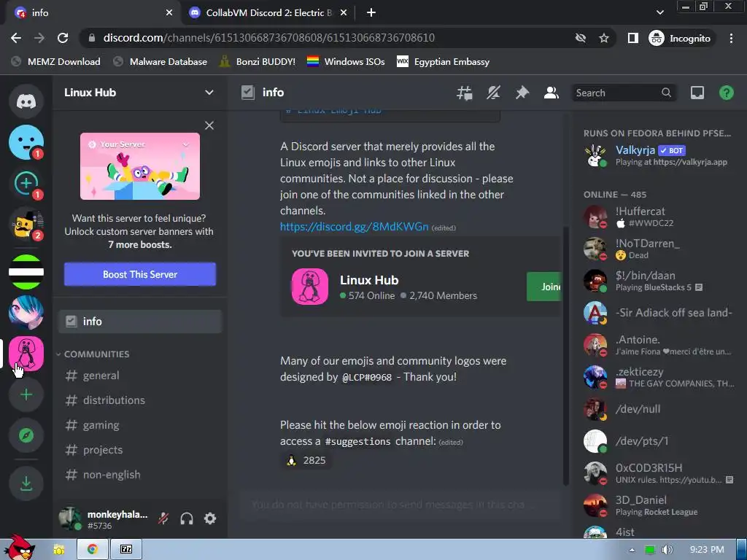Switch to the CollabVM Discord 2 tab
The height and width of the screenshot is (560, 747).
pyautogui.click(x=268, y=13)
